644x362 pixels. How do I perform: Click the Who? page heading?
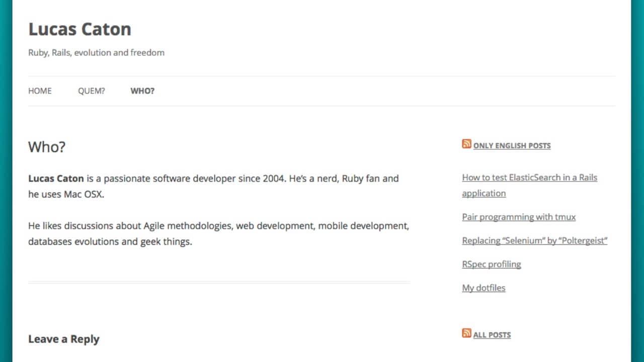pos(47,147)
